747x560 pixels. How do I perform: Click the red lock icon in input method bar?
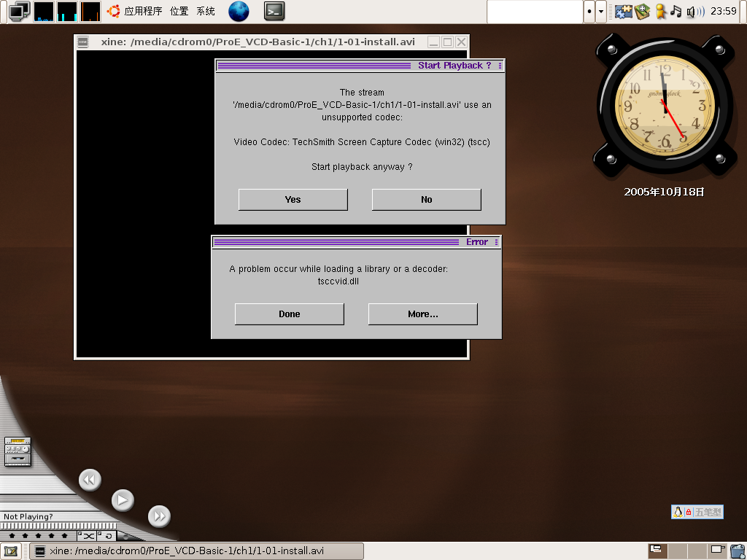click(x=689, y=513)
